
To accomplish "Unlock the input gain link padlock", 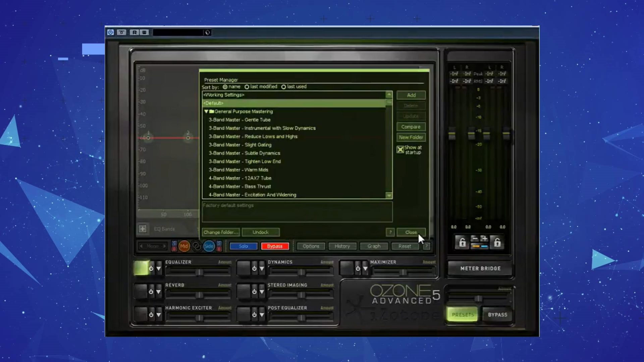I will point(462,242).
